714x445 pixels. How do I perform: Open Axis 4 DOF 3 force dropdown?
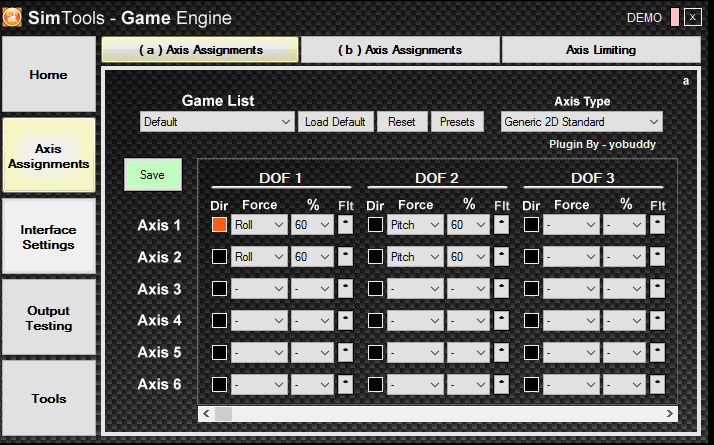click(571, 320)
